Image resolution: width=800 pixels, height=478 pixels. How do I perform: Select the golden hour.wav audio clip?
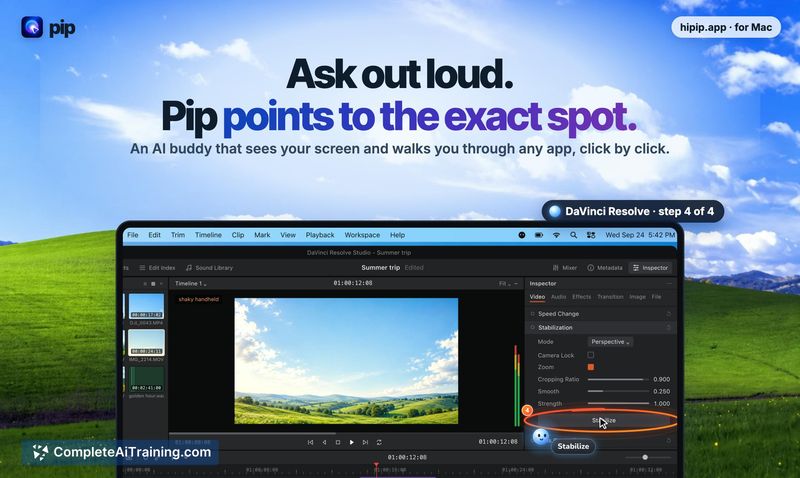pos(146,379)
